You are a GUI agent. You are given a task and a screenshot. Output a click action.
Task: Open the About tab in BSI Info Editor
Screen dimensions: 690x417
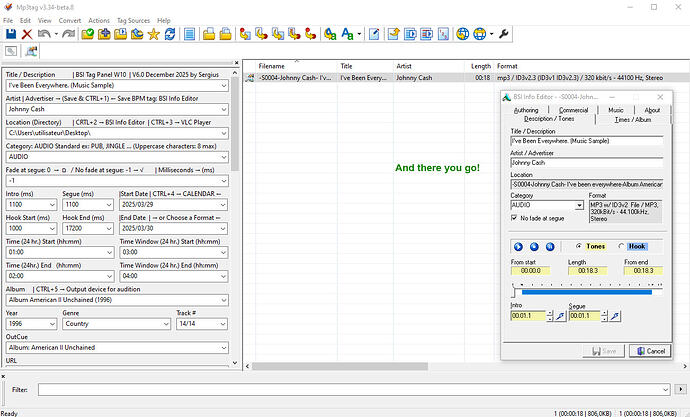click(652, 110)
